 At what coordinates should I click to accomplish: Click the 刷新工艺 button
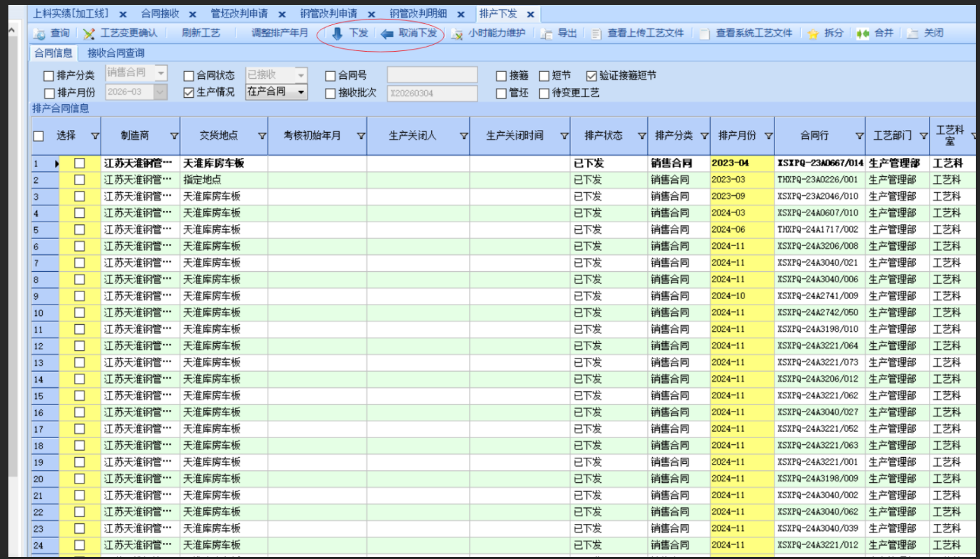point(201,33)
